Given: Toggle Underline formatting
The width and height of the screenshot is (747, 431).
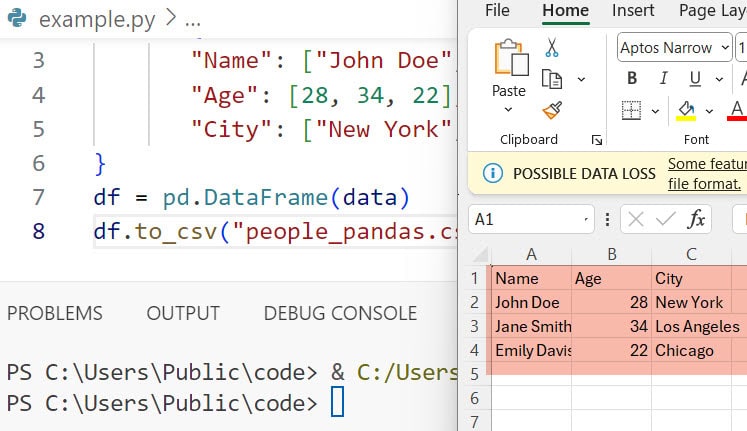Looking at the screenshot, I should click(x=695, y=79).
